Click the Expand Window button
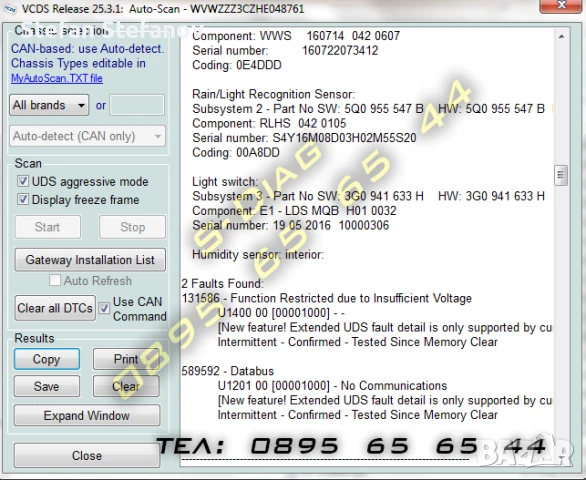This screenshot has width=586, height=480. click(x=87, y=415)
